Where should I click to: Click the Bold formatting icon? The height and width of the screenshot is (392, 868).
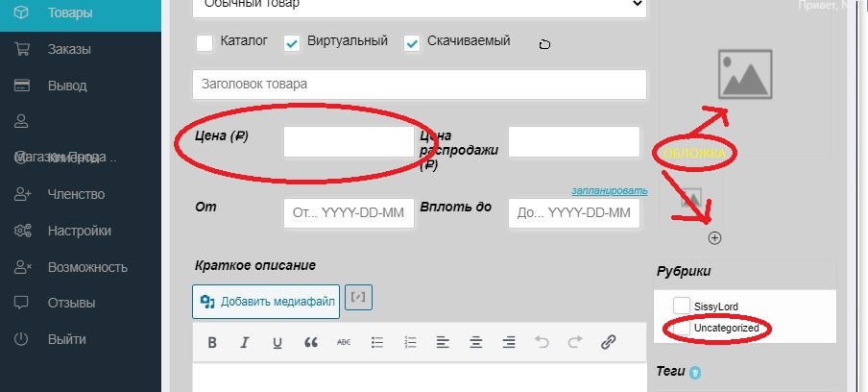[212, 342]
